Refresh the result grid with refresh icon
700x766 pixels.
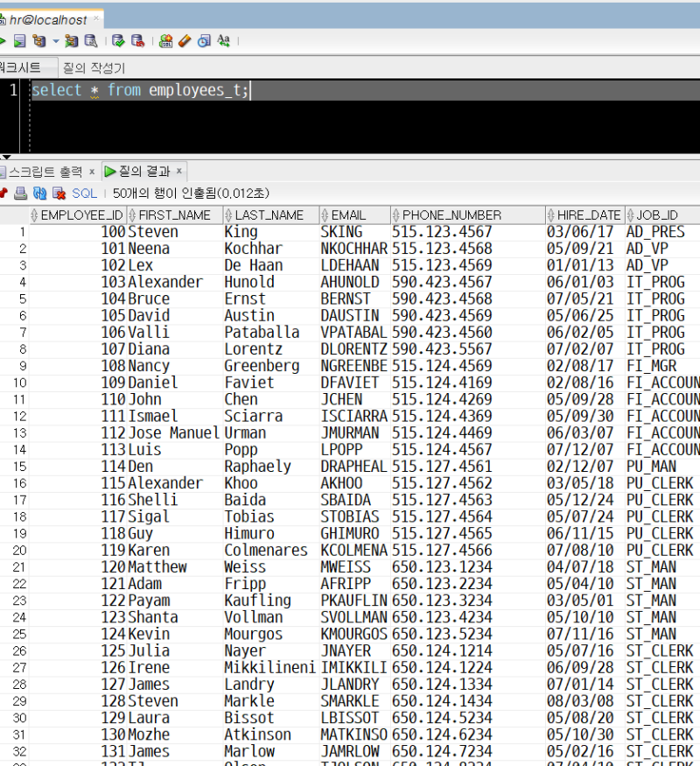(38, 193)
